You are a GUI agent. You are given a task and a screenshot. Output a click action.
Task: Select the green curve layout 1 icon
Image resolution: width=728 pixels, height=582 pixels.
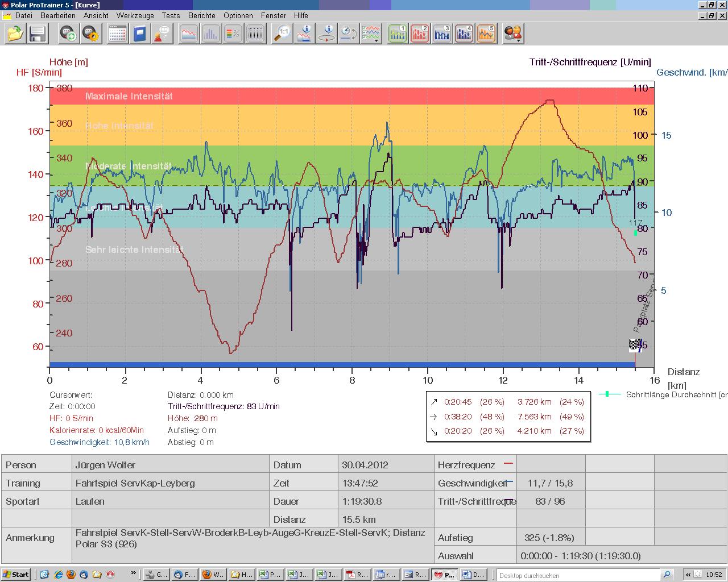coord(398,34)
